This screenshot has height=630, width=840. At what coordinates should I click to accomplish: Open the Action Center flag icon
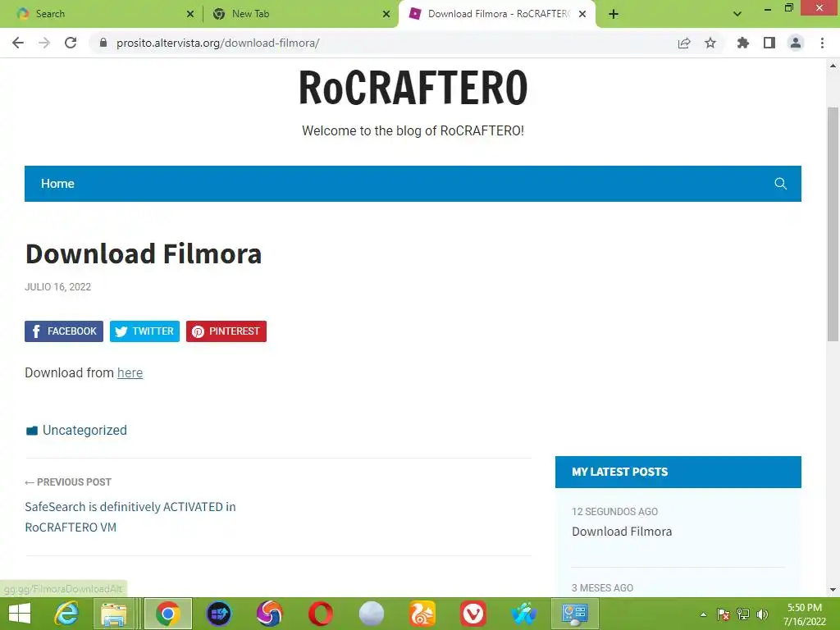(x=724, y=614)
